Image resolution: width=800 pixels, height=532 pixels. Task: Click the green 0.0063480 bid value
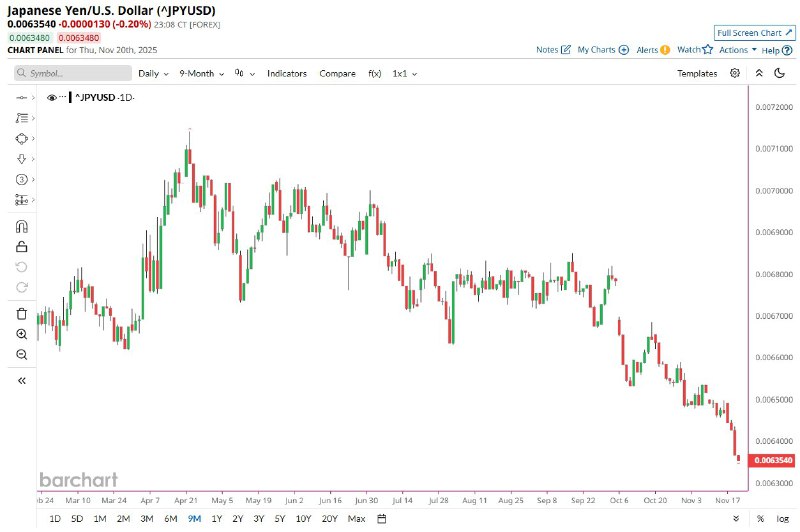point(30,38)
